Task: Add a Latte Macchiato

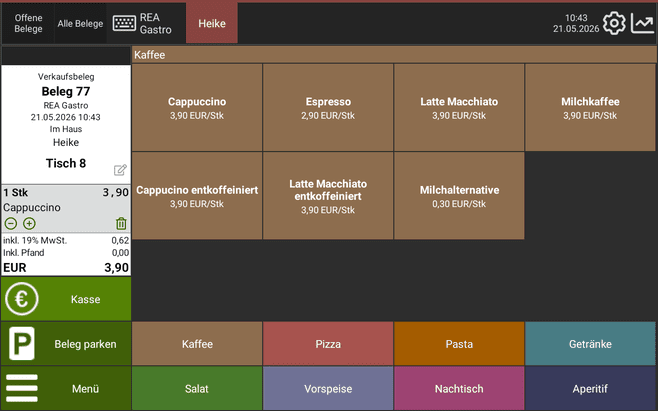Action: pos(459,107)
